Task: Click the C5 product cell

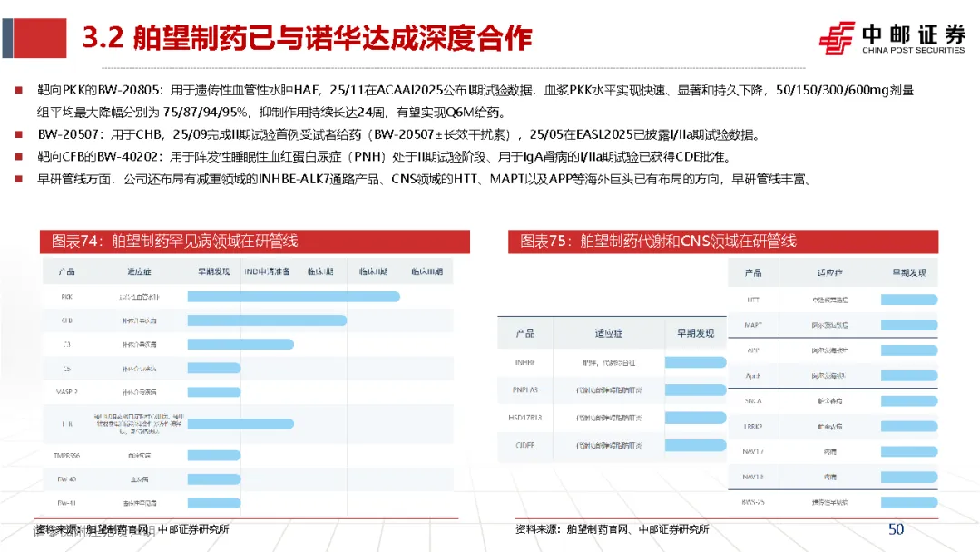Action: pos(67,369)
